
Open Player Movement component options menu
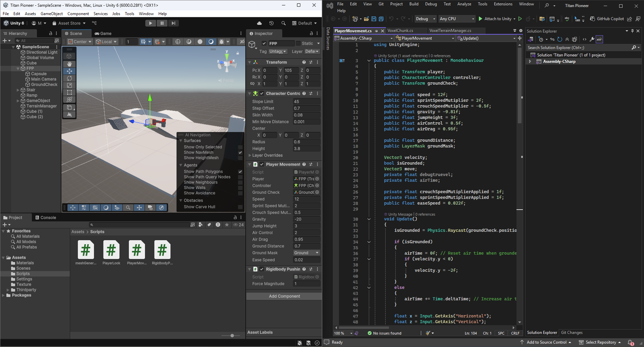coord(317,164)
